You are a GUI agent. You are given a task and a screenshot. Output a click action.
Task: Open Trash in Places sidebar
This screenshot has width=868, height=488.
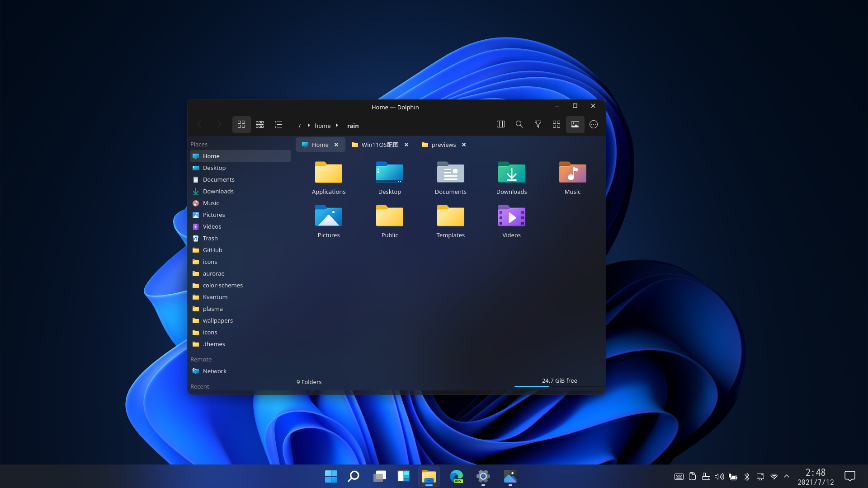tap(241, 238)
